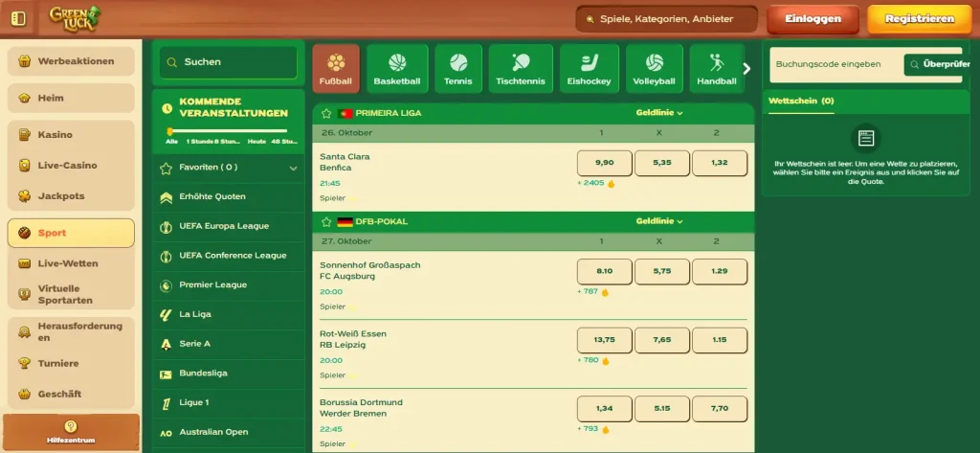Open Kasino section
The image size is (980, 453).
click(71, 134)
